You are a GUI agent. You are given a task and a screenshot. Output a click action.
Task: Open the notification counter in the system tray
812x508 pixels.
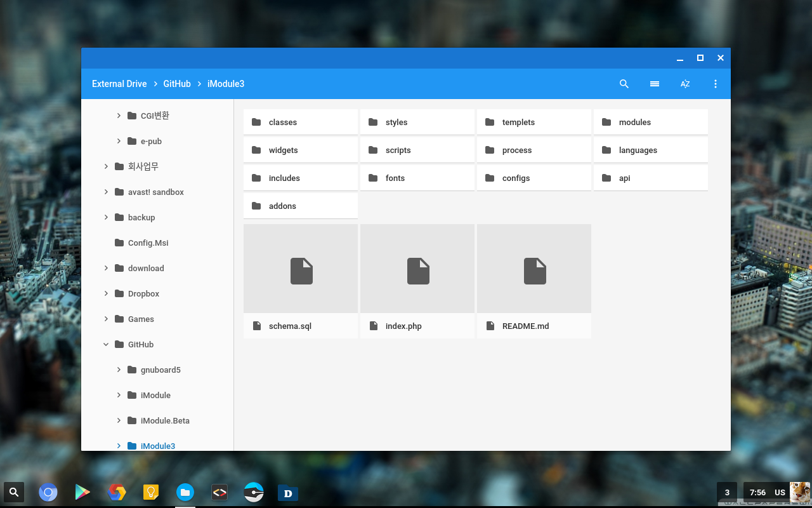click(x=727, y=492)
